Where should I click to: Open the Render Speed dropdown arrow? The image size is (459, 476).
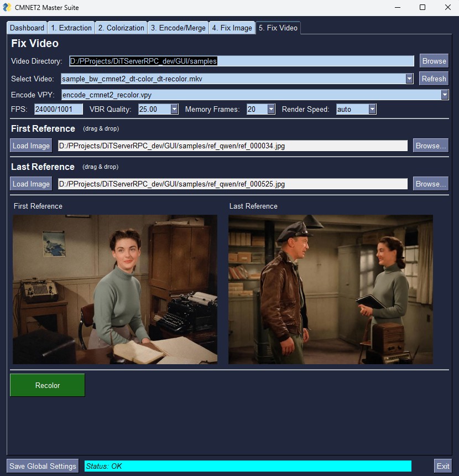click(372, 109)
